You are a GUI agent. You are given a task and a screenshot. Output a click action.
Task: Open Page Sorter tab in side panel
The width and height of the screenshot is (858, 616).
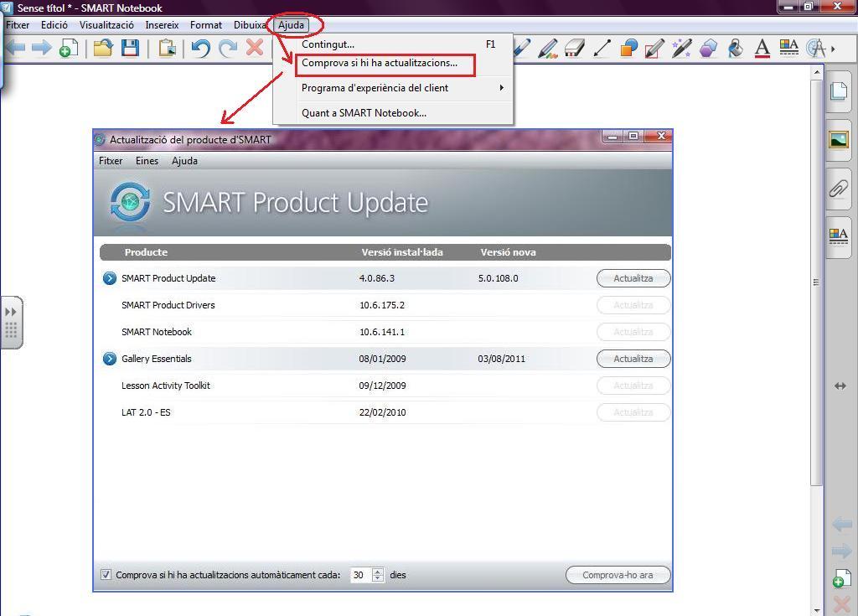tap(839, 91)
